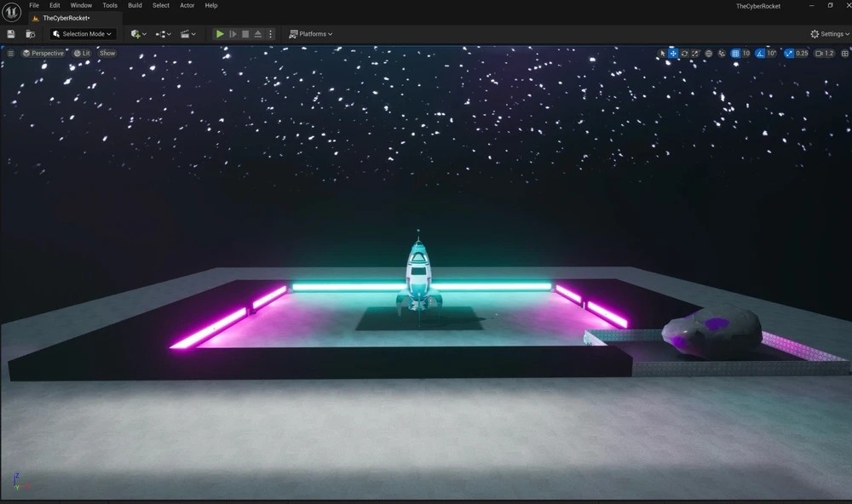Expand the Platforms dropdown
This screenshot has width=852, height=504.
pyautogui.click(x=311, y=34)
